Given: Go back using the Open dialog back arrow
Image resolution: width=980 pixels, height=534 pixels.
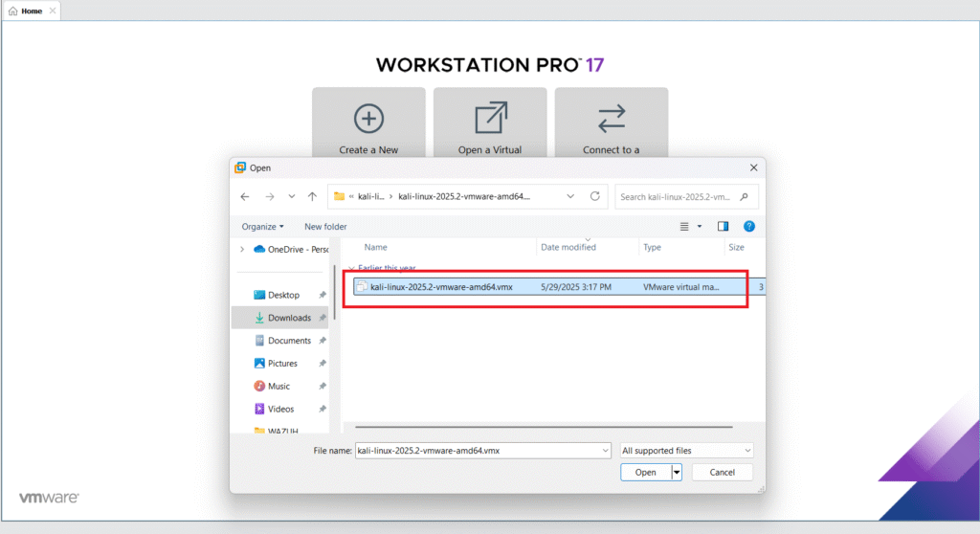Looking at the screenshot, I should pyautogui.click(x=245, y=196).
